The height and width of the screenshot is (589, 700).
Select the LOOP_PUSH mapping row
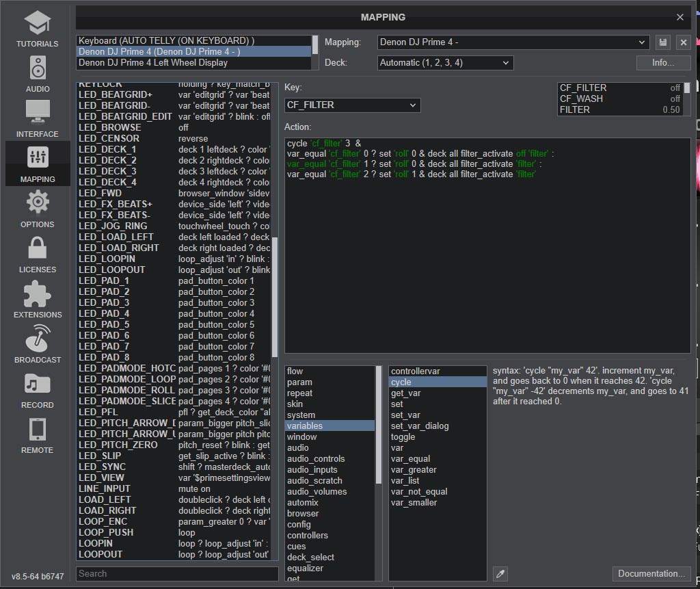(174, 533)
